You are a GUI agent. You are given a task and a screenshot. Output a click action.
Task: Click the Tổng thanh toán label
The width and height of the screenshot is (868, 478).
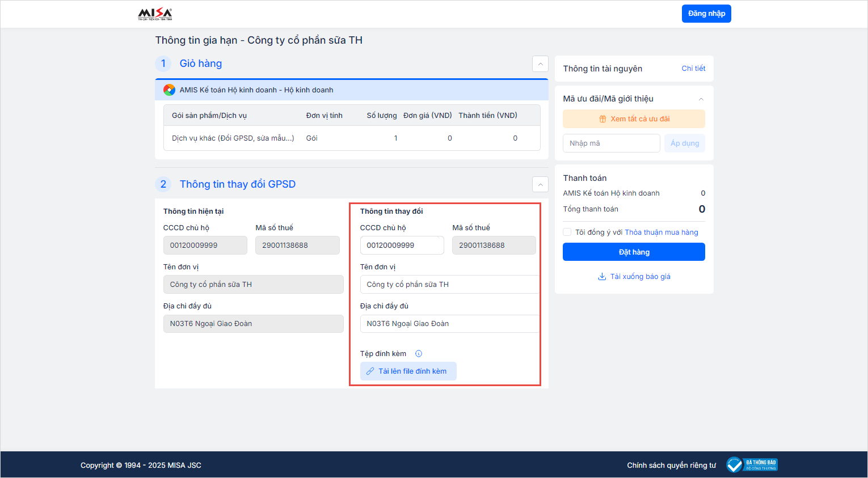pos(591,209)
